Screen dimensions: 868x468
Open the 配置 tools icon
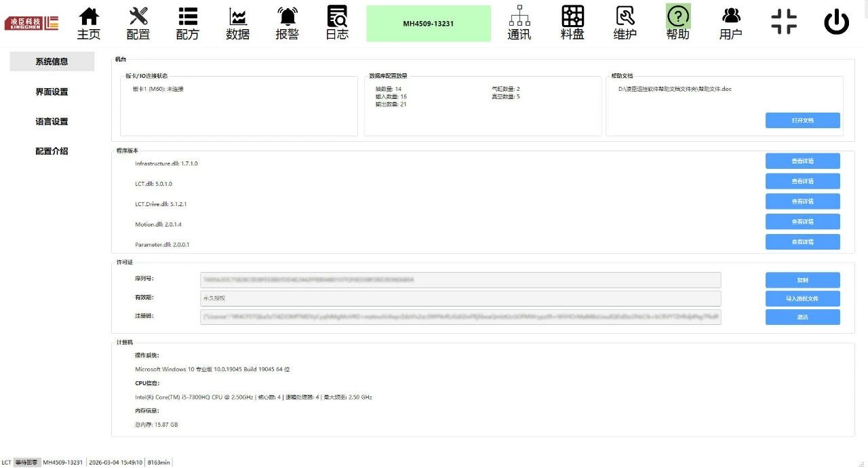click(x=138, y=24)
